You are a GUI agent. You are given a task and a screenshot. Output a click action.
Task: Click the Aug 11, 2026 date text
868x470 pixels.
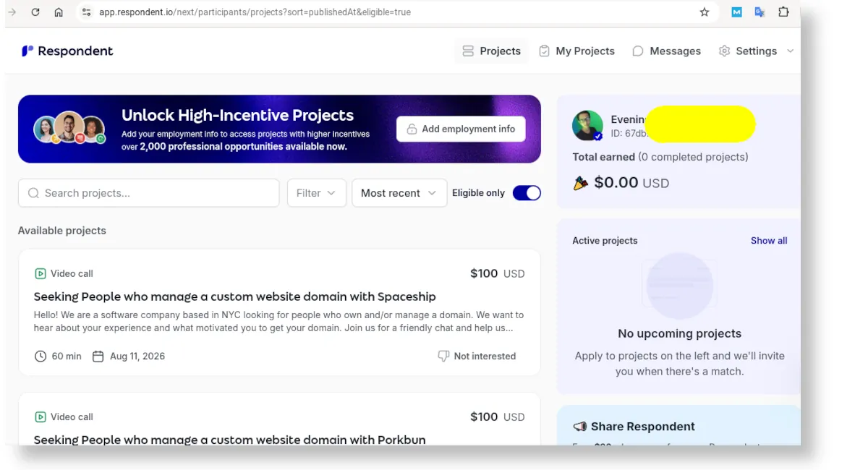coord(137,356)
